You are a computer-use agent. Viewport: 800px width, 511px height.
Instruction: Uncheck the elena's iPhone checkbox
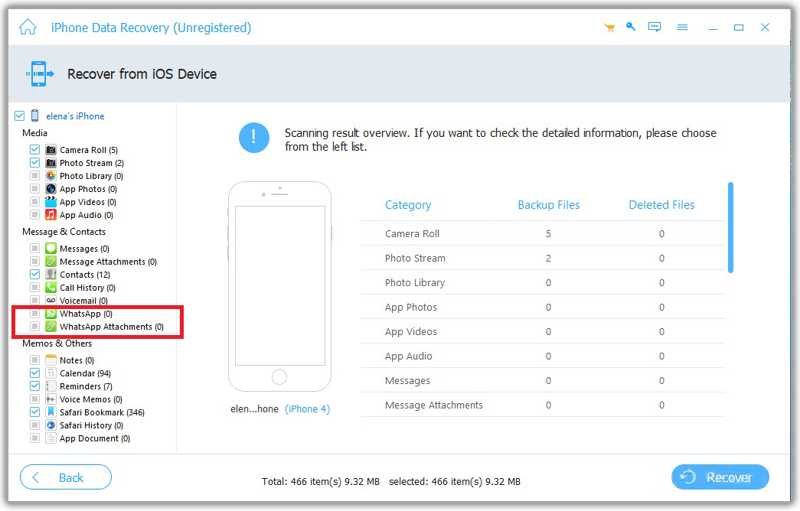coord(19,116)
